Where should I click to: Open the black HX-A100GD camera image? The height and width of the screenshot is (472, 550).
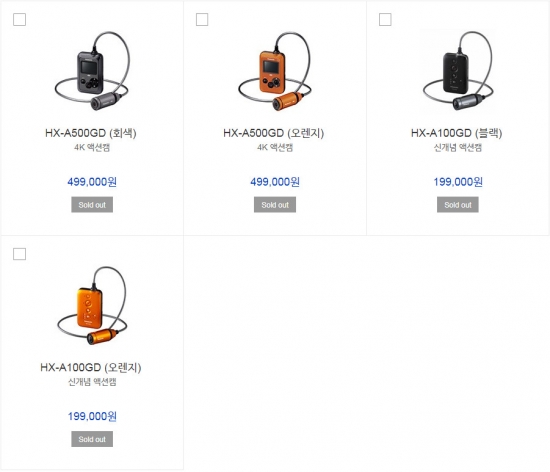point(458,70)
